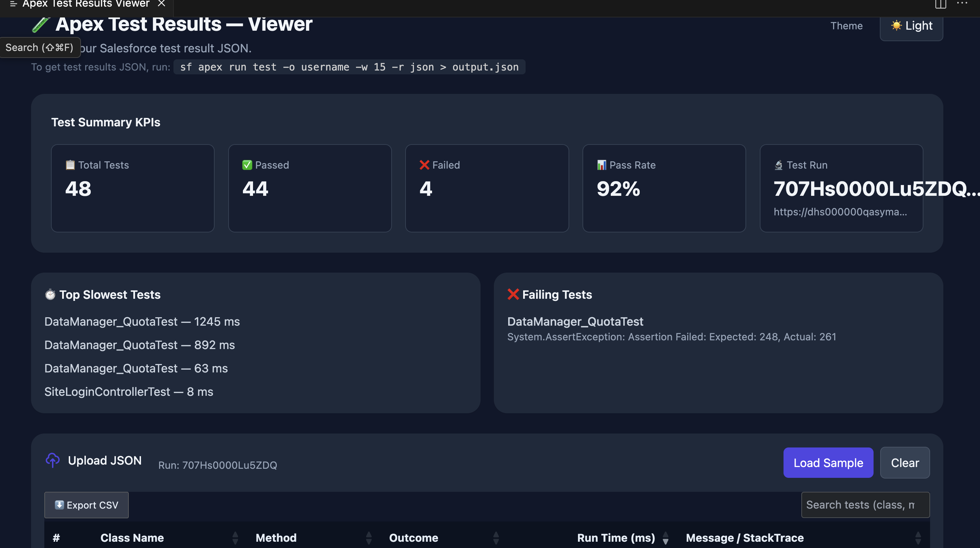Click the Export CSV button

(86, 505)
